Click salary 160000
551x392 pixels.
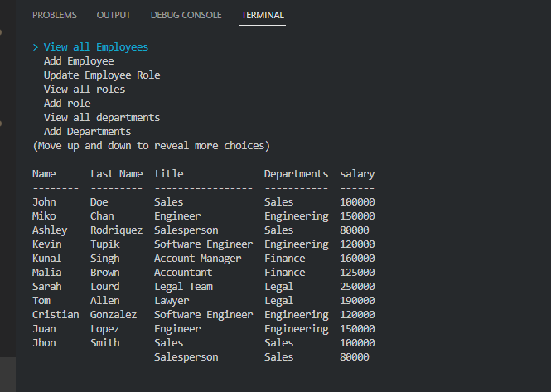[357, 258]
